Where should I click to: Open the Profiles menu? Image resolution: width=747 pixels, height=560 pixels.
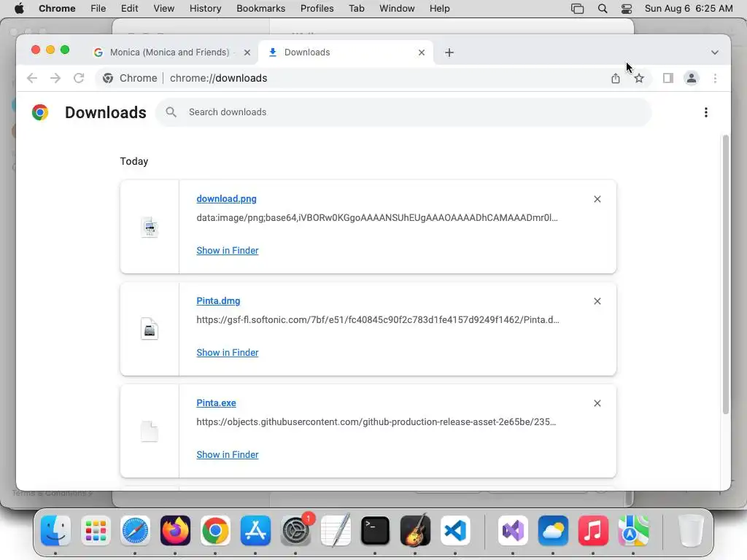[317, 9]
